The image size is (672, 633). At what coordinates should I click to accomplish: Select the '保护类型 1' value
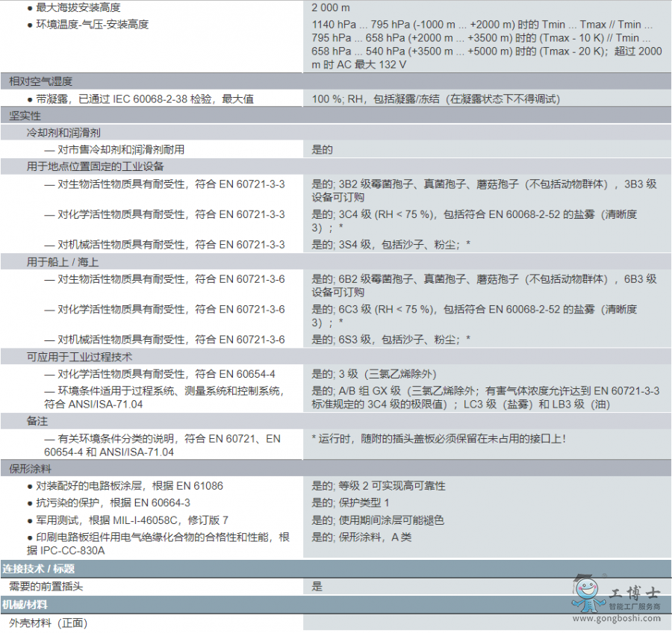(351, 502)
